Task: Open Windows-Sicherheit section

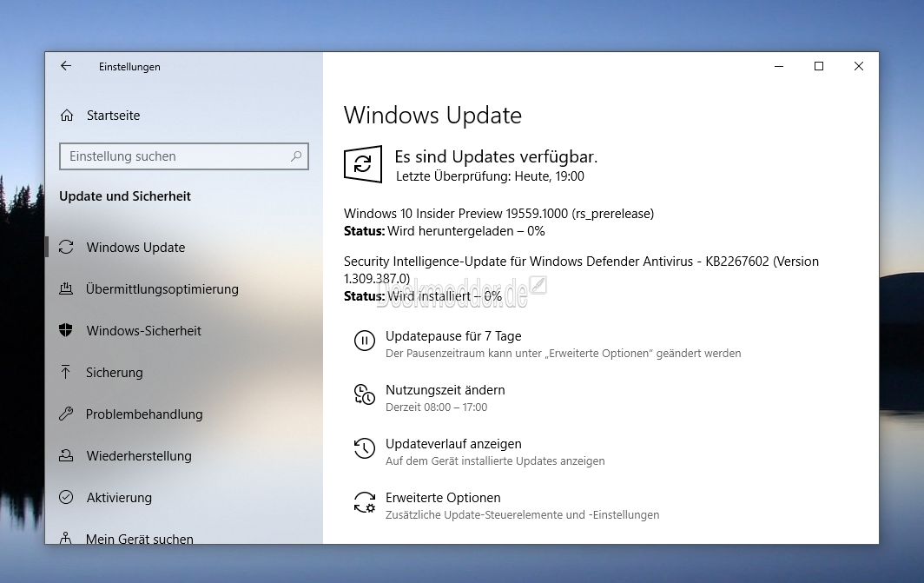Action: (144, 331)
